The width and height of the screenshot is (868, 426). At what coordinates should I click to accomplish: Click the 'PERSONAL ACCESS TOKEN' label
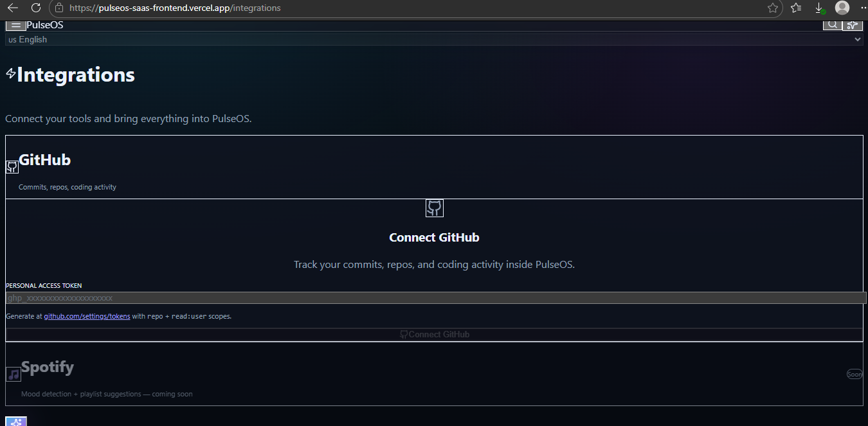point(44,285)
